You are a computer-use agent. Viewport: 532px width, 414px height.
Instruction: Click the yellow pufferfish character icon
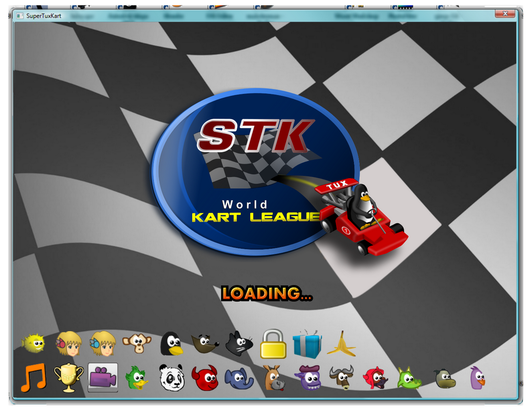(x=34, y=343)
